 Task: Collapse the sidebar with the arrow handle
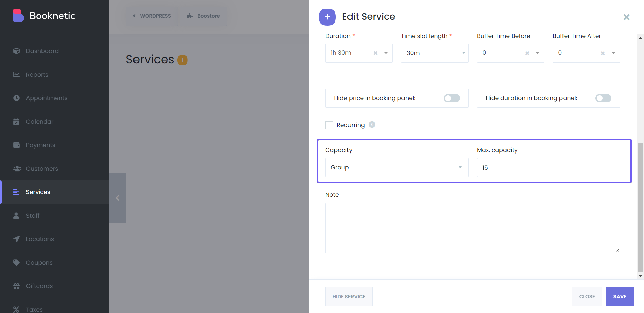[x=117, y=198]
